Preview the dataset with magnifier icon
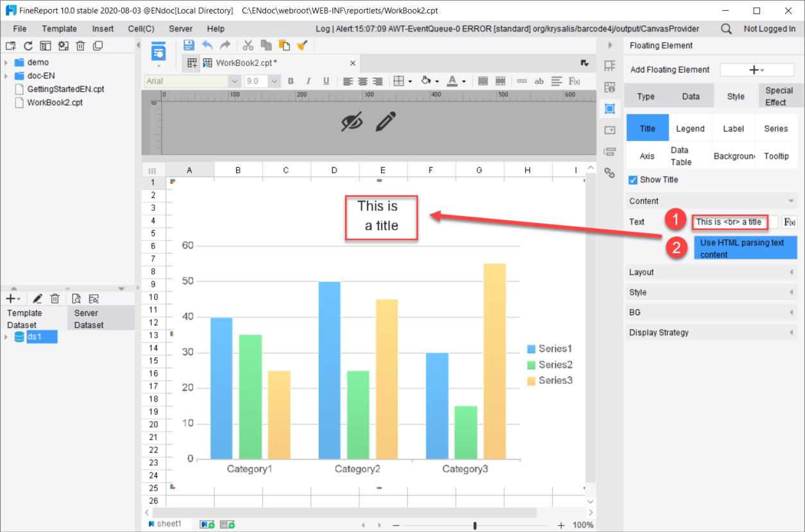Image resolution: width=805 pixels, height=532 pixels. click(76, 299)
